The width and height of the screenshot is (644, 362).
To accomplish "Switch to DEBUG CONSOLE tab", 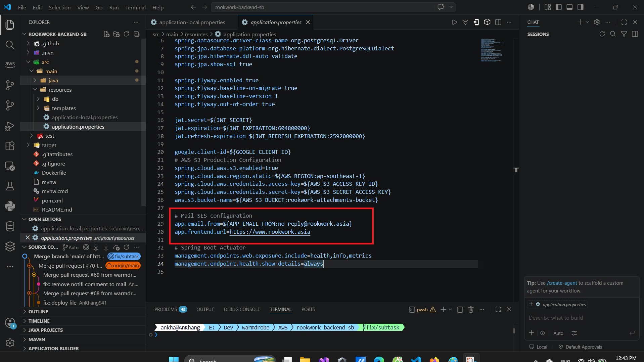I will 242,309.
